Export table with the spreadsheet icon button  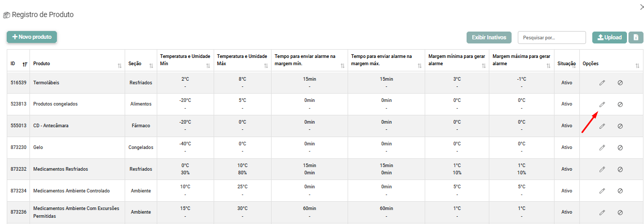tap(636, 37)
